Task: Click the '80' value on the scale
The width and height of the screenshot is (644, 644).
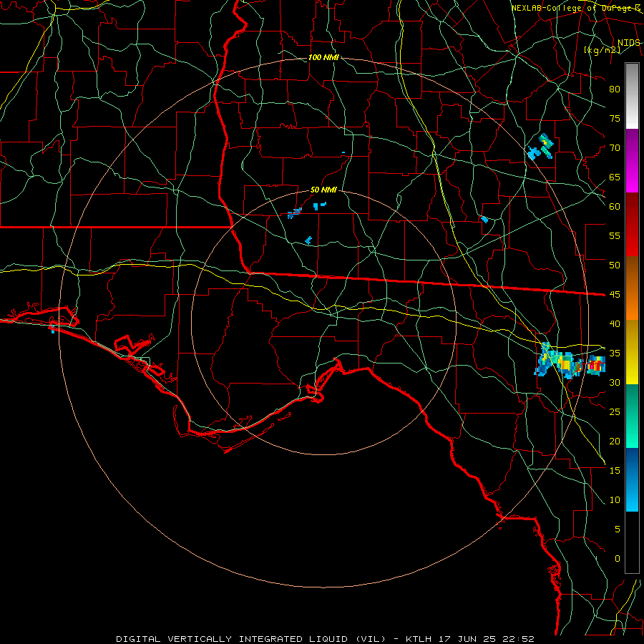Action: (615, 89)
